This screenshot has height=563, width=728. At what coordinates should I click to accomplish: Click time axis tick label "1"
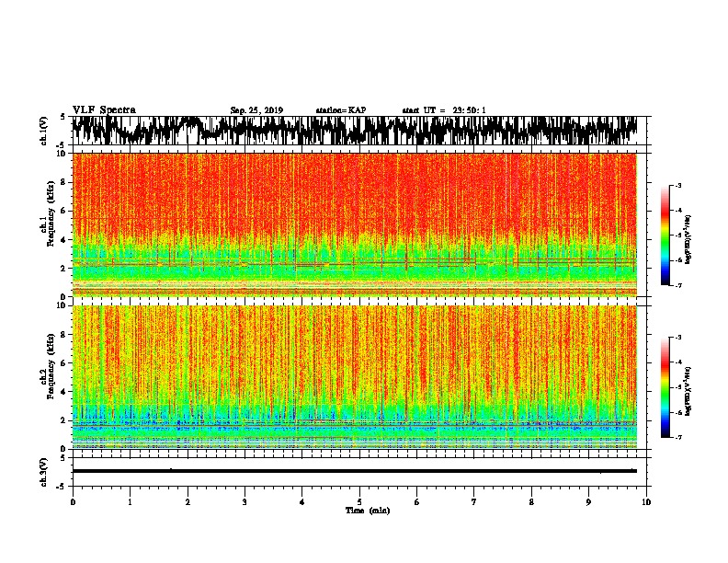click(130, 502)
